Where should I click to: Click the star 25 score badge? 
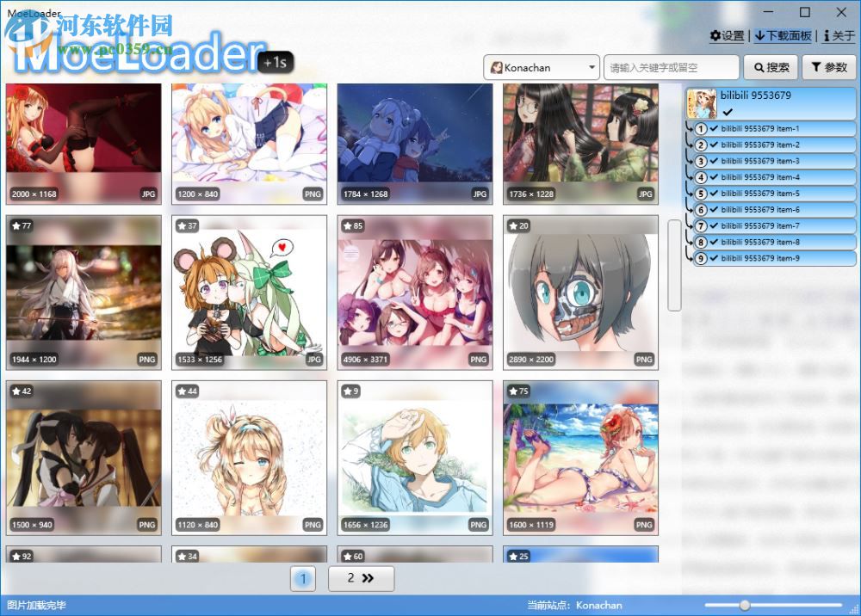(x=519, y=557)
